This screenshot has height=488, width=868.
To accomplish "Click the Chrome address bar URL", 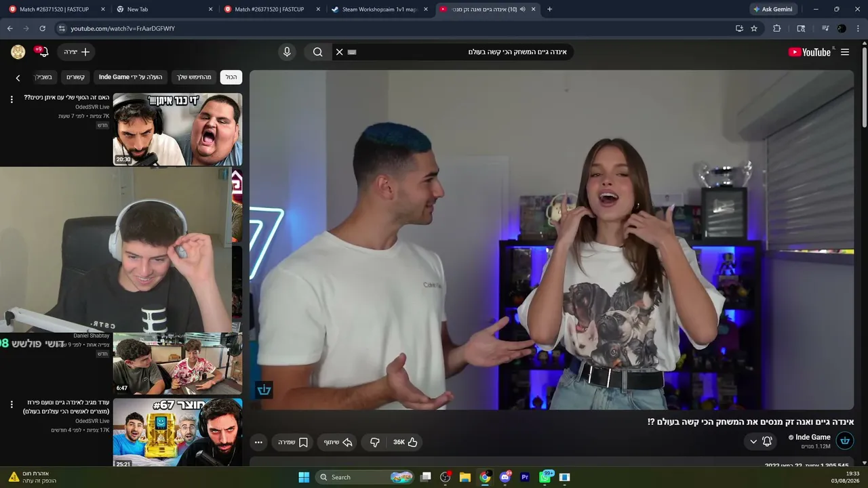I will coord(123,28).
